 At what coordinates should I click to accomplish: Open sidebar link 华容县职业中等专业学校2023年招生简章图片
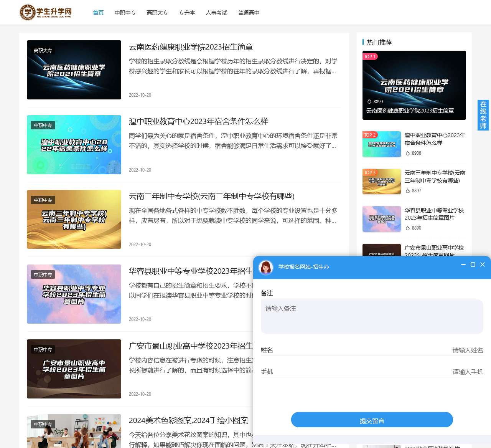(x=434, y=214)
